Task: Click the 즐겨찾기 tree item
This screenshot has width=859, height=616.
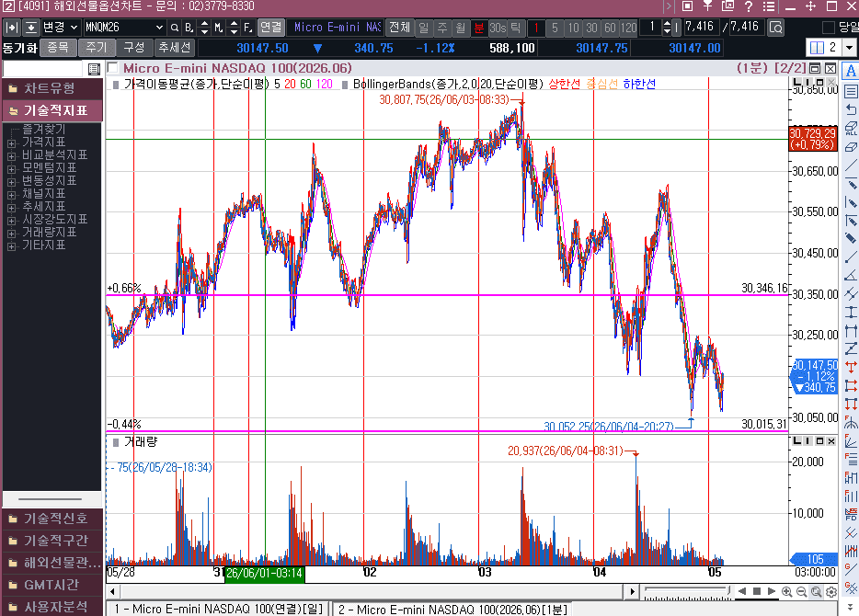Action: (x=44, y=130)
